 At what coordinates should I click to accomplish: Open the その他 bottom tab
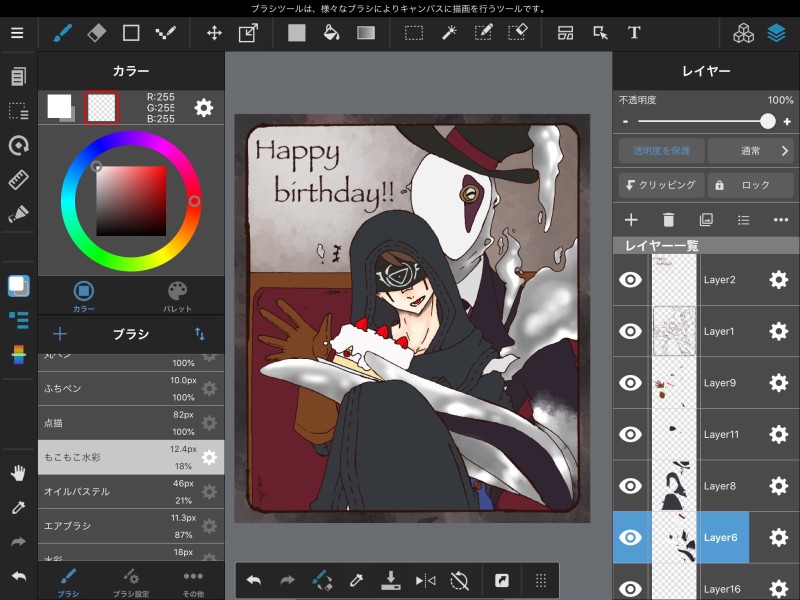(193, 583)
